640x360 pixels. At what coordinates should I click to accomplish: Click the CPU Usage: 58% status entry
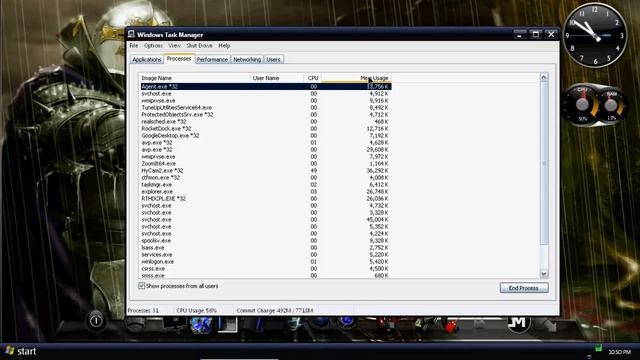196,311
